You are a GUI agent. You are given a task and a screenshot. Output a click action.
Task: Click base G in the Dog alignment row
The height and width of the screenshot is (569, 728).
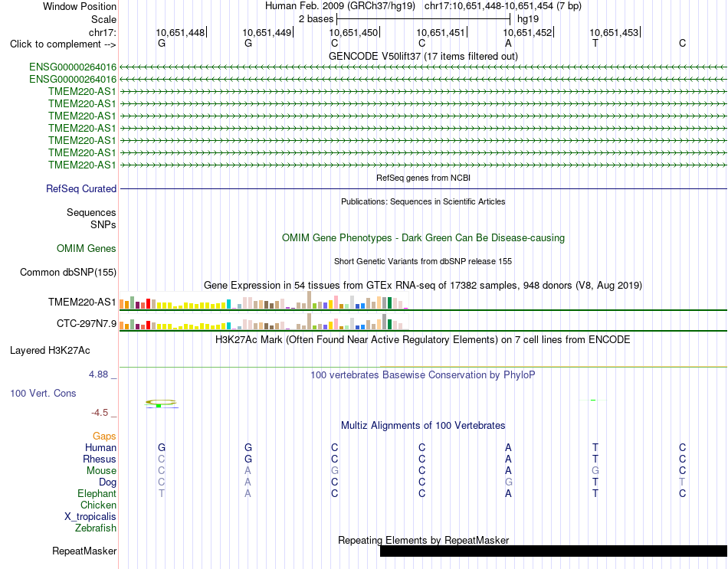pos(508,482)
